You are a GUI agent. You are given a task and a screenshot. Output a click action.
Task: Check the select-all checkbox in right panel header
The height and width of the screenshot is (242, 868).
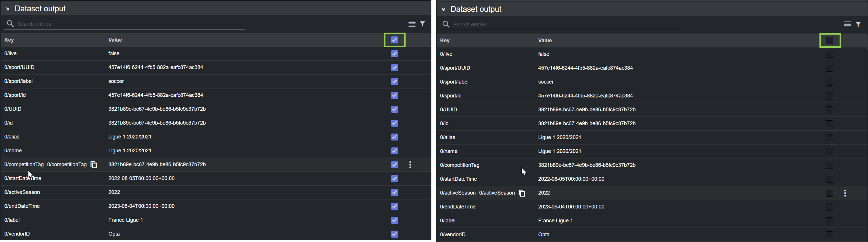coord(830,41)
